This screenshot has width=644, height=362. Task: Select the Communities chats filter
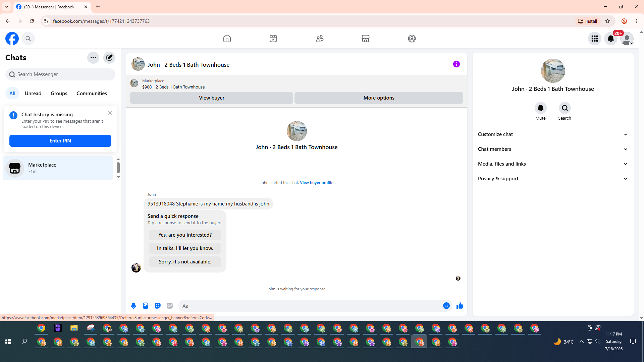tap(92, 94)
